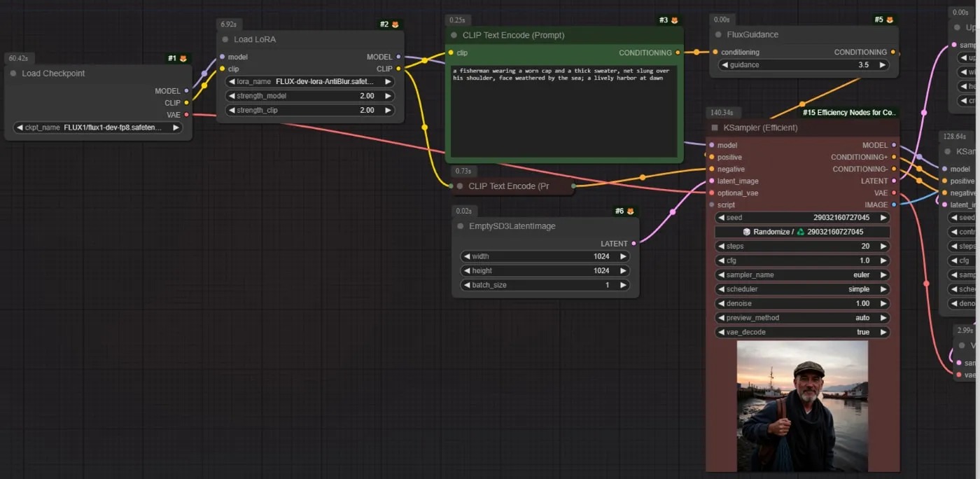980x479 pixels.
Task: Select previous LoRA with lora_name left arrow
Action: point(232,81)
